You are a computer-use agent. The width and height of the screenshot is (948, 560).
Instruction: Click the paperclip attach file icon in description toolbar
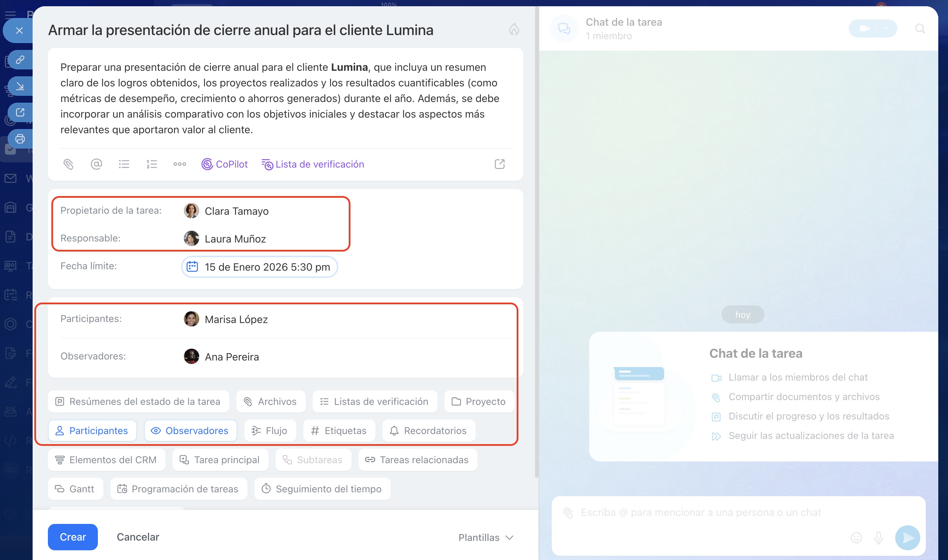point(68,164)
